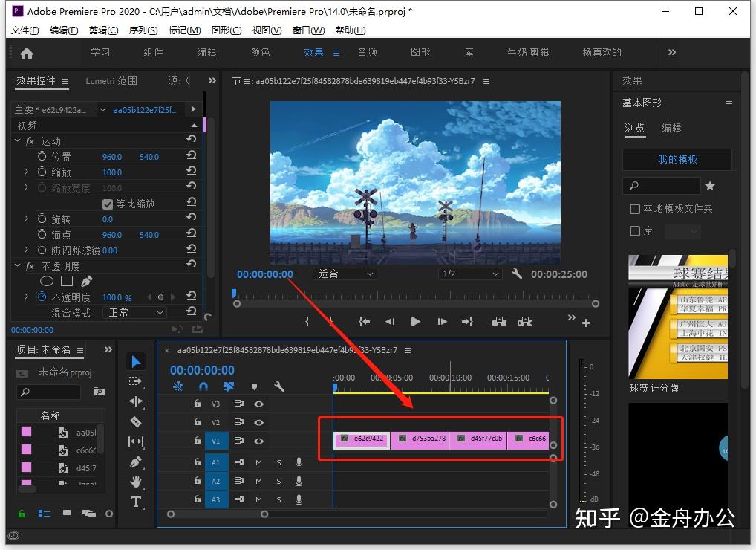Toggle timeline snap magnet icon

tap(203, 386)
